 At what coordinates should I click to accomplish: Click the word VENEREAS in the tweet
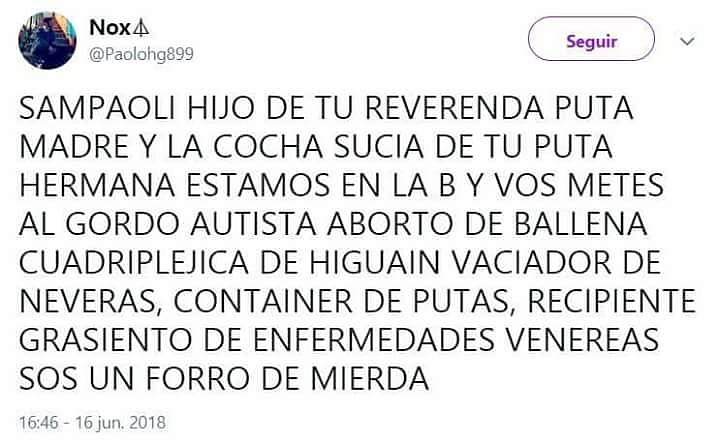pyautogui.click(x=582, y=340)
